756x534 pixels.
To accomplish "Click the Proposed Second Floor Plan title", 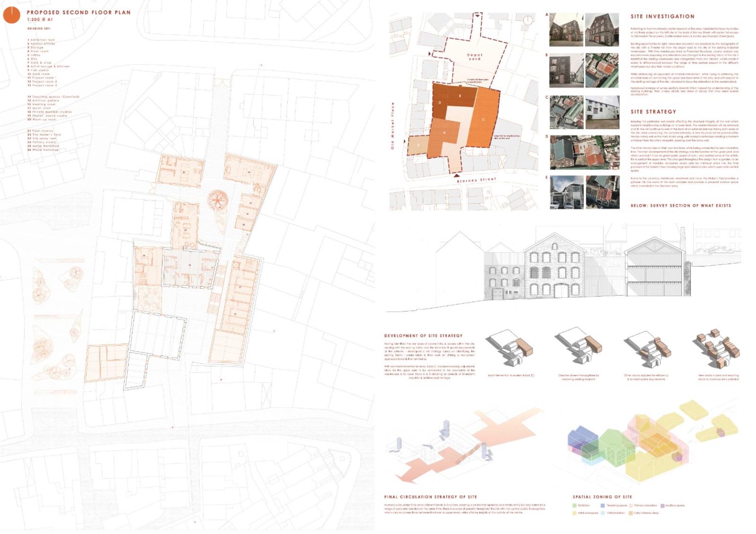I will [x=78, y=12].
